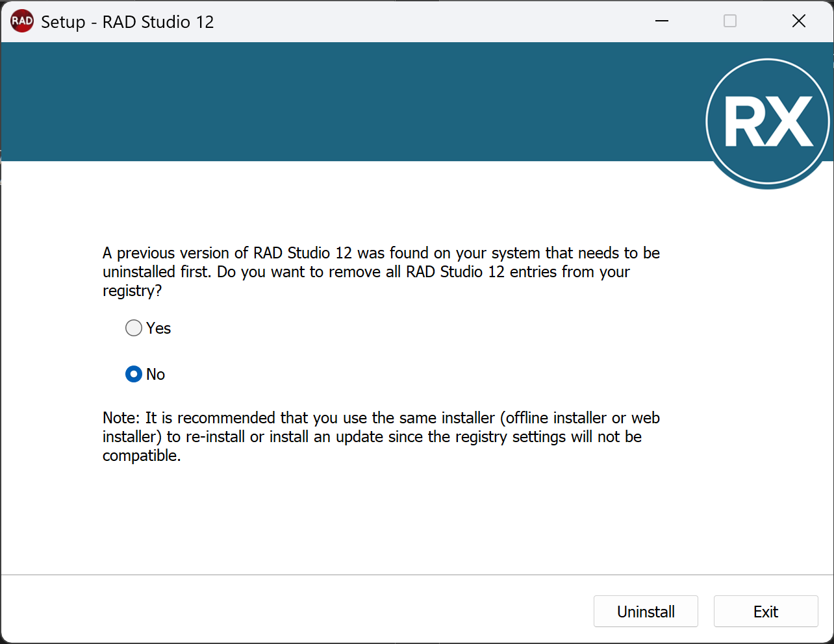Select the No radio button
The width and height of the screenshot is (834, 644).
(x=134, y=375)
